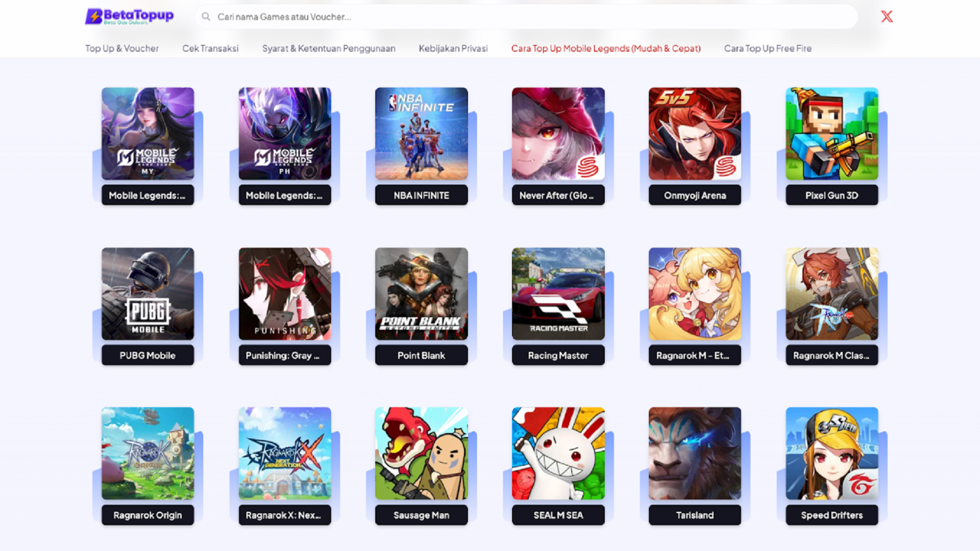Select the PUBG Mobile game icon
Image resolution: width=980 pixels, height=551 pixels.
click(x=148, y=294)
